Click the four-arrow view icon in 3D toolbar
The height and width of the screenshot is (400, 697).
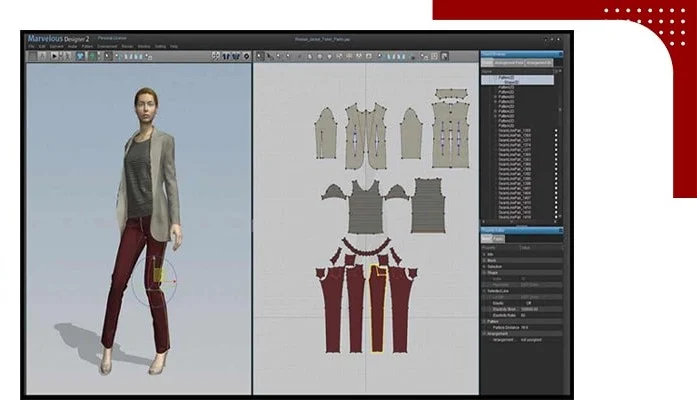pyautogui.click(x=216, y=56)
